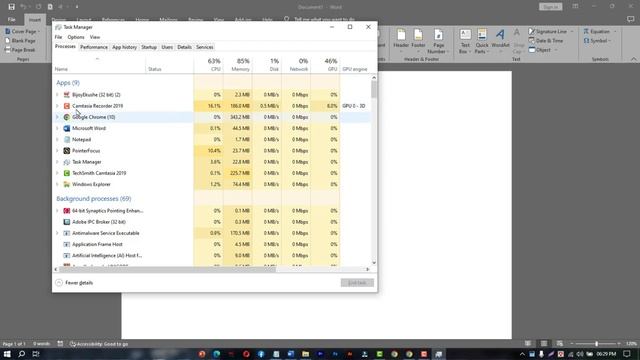
Task: Sort processes by Memory column header
Action: tap(238, 64)
